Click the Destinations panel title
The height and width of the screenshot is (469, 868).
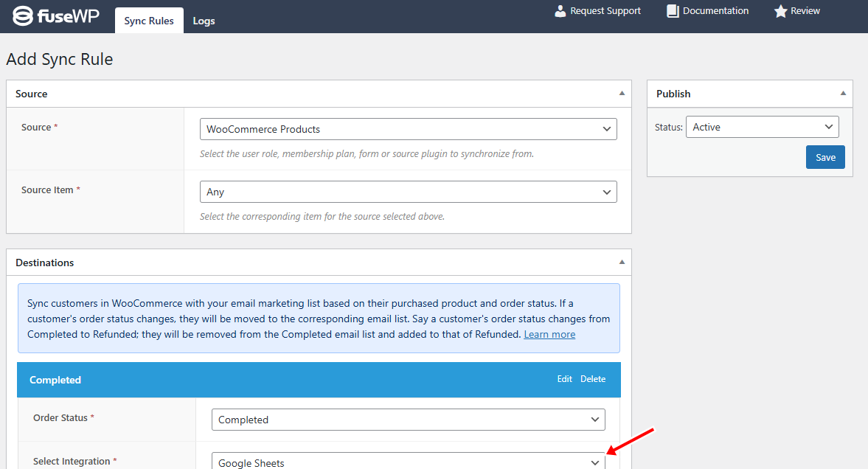(45, 263)
